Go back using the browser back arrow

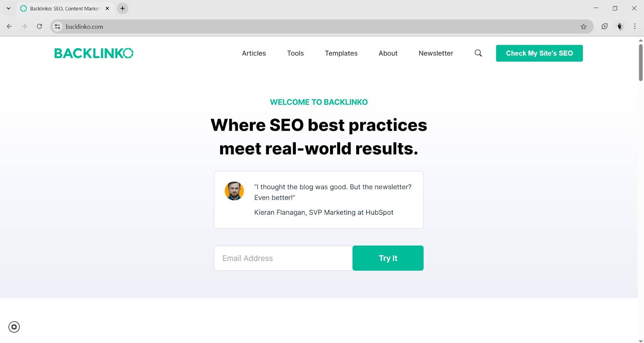click(9, 26)
